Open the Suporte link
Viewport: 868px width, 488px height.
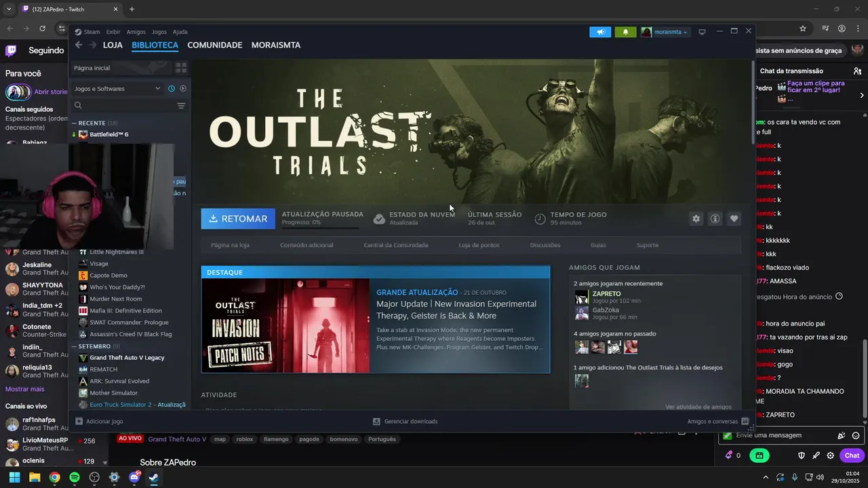648,245
